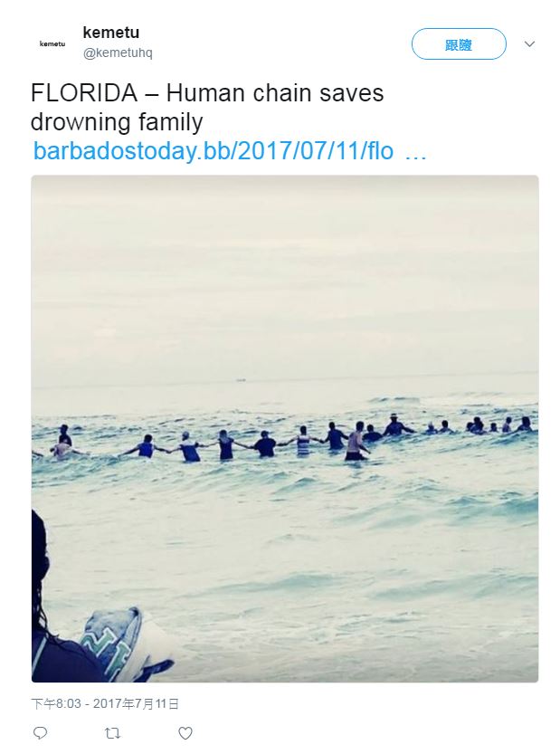
Task: Open the human chain beach photo
Action: (285, 429)
